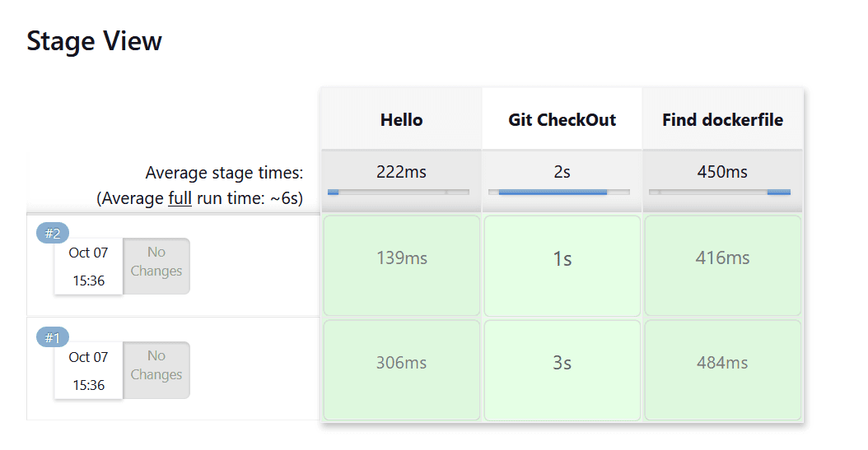
Task: Click the Find dockerfile column header
Action: [722, 119]
